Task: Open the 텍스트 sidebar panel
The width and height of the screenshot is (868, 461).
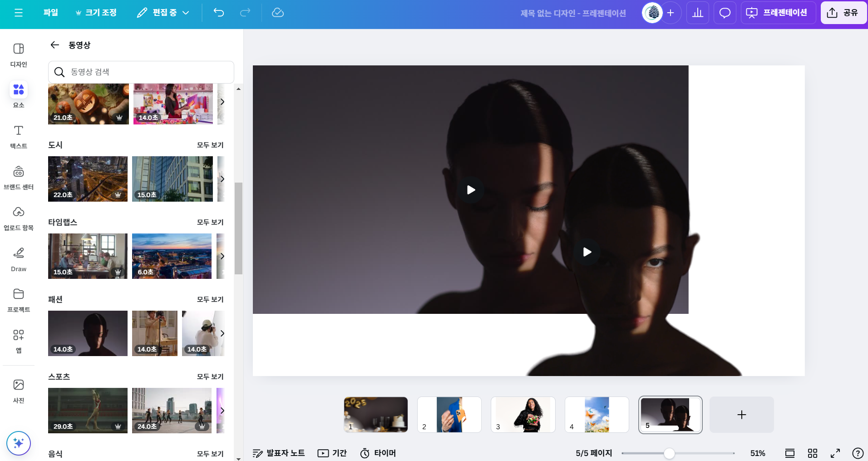Action: pyautogui.click(x=19, y=136)
